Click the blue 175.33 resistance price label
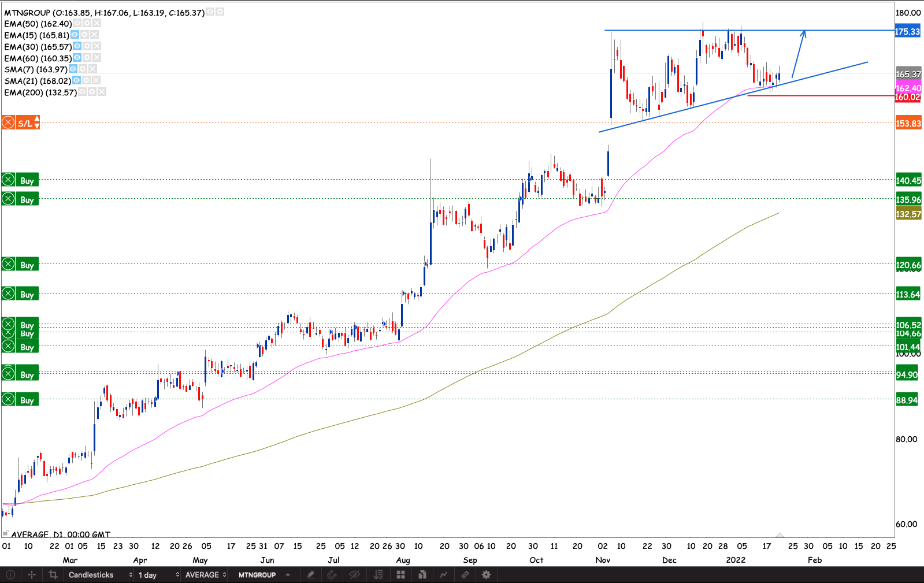This screenshot has height=583, width=924. tap(907, 32)
